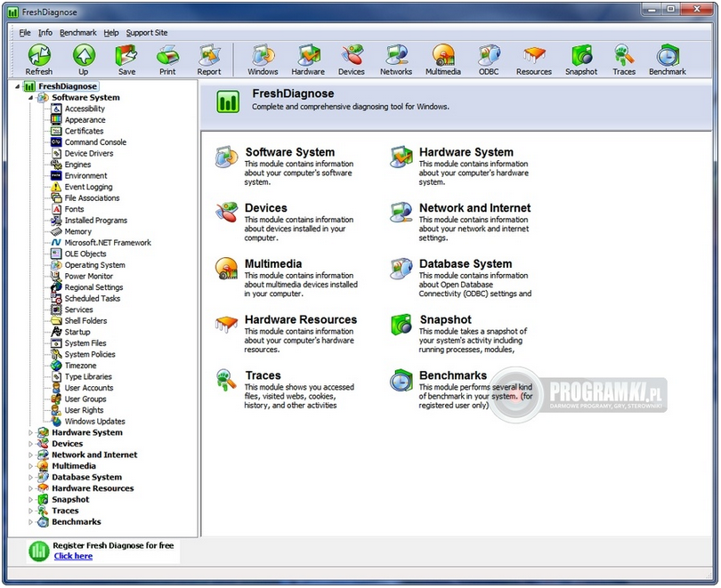Open the Support Site menu
721x588 pixels.
click(x=147, y=33)
